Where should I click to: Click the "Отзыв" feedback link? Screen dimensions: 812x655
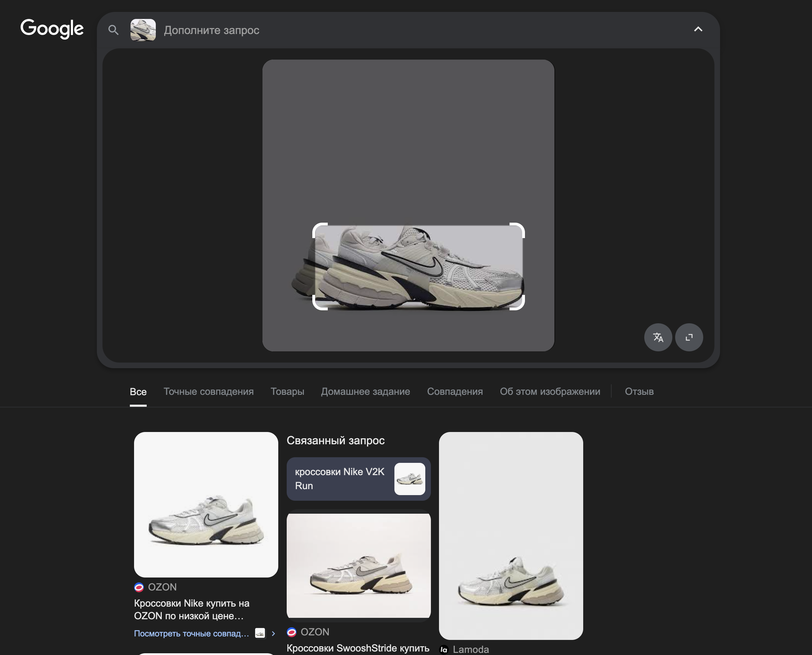(639, 392)
